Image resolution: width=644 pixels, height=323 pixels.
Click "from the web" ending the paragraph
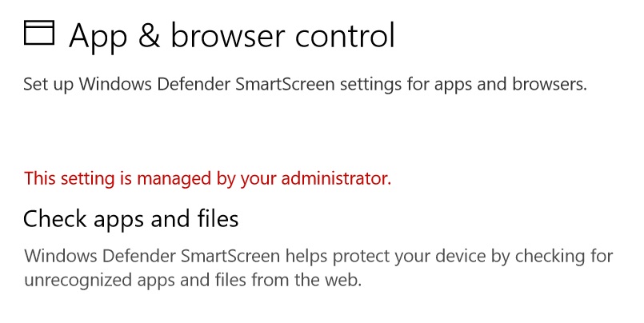click(306, 281)
